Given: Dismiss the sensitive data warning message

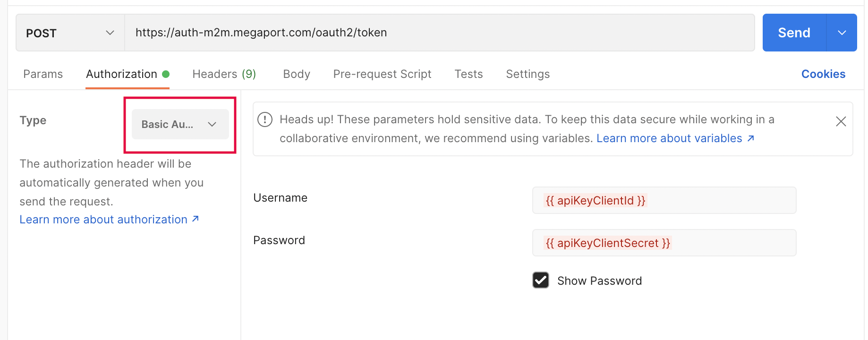Looking at the screenshot, I should point(841,121).
